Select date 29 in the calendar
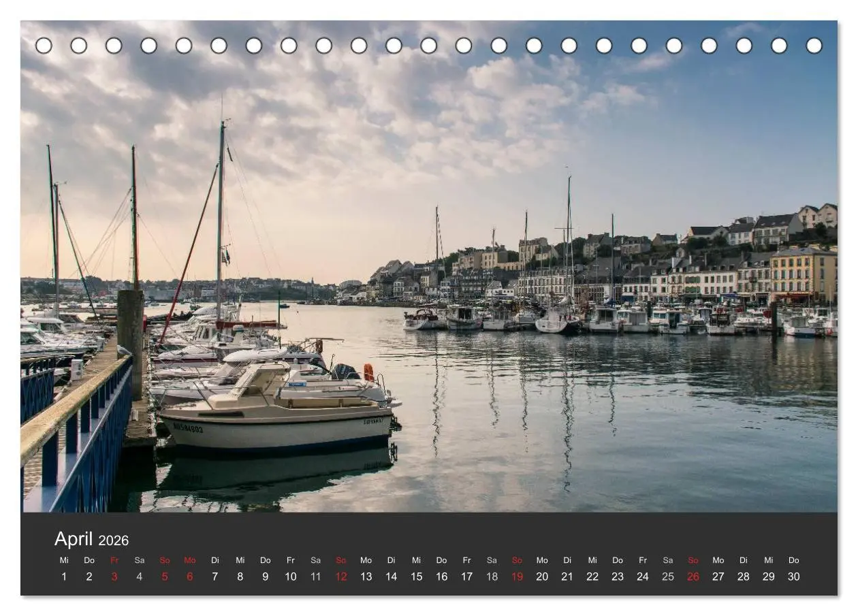This screenshot has height=616, width=858. point(769,577)
